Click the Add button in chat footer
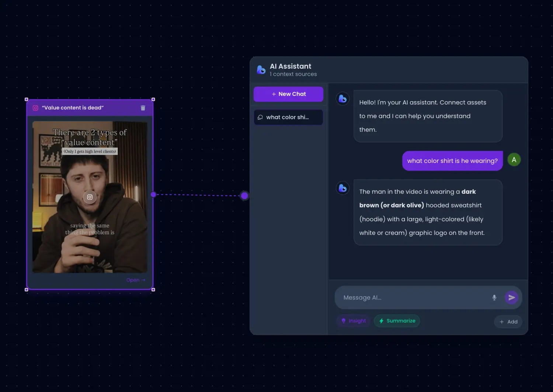Image resolution: width=553 pixels, height=392 pixels. (508, 322)
